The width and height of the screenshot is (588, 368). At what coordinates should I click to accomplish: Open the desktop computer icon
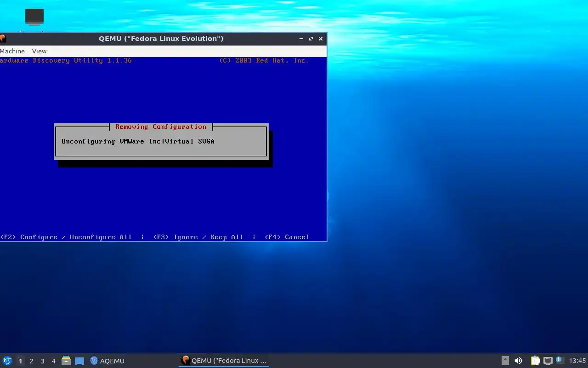[x=34, y=17]
